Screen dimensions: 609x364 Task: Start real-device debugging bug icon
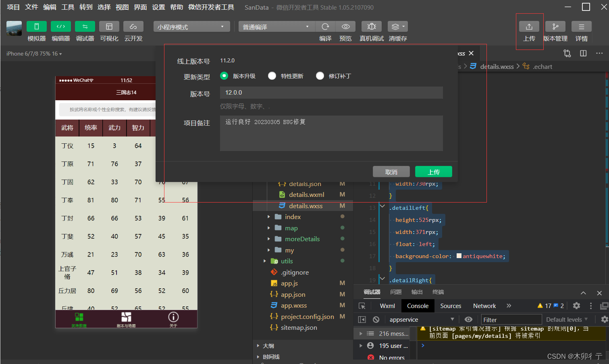click(372, 27)
